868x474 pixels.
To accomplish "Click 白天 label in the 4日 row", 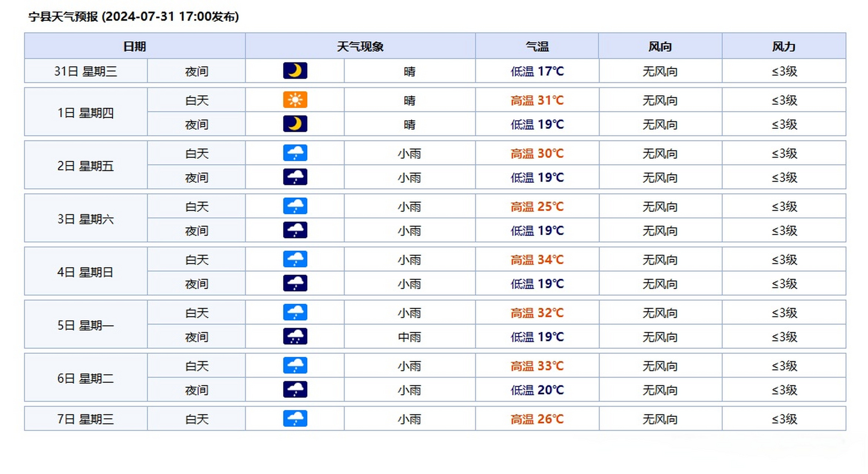I will pos(197,260).
